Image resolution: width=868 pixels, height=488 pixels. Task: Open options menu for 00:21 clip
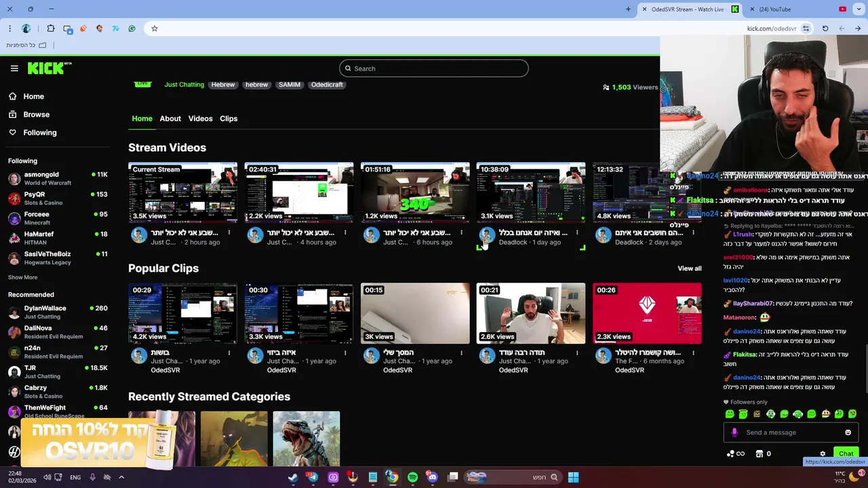[577, 352]
